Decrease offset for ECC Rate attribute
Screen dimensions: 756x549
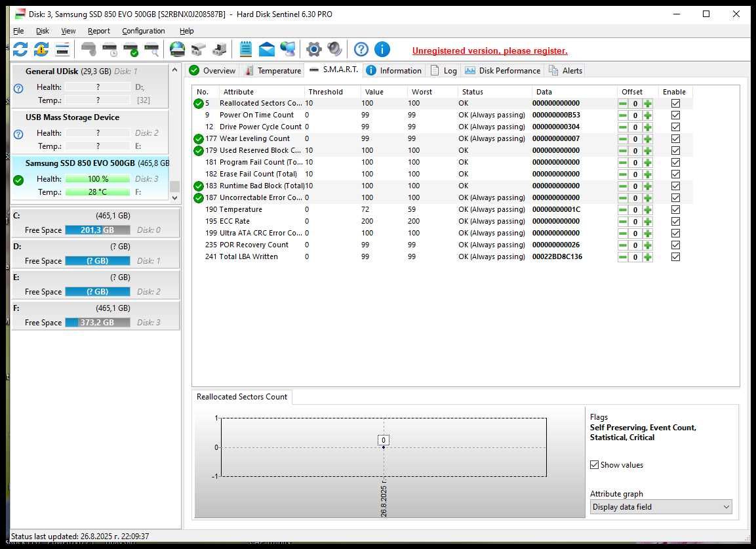tap(623, 222)
